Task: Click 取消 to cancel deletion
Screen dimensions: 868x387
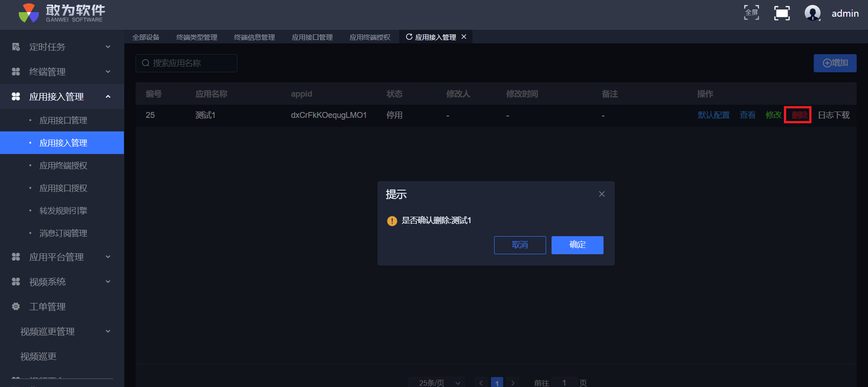Action: tap(520, 245)
